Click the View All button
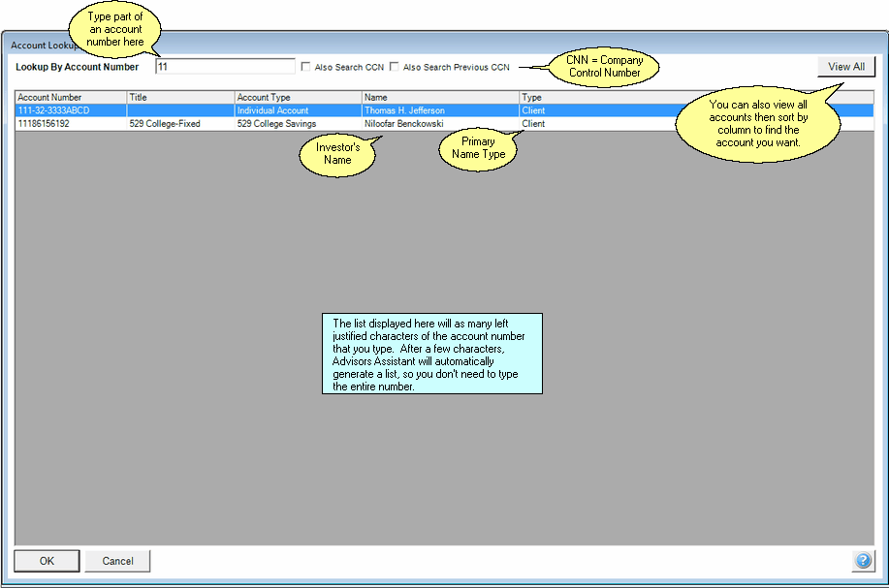This screenshot has width=889, height=588. [x=844, y=66]
